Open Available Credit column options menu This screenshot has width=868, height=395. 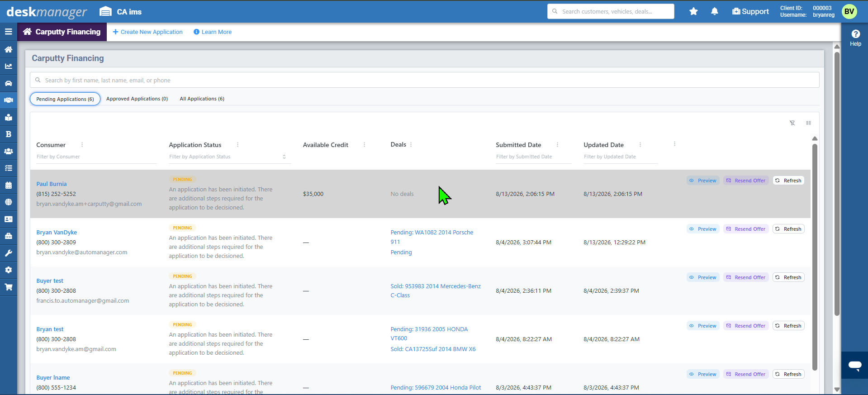[364, 145]
